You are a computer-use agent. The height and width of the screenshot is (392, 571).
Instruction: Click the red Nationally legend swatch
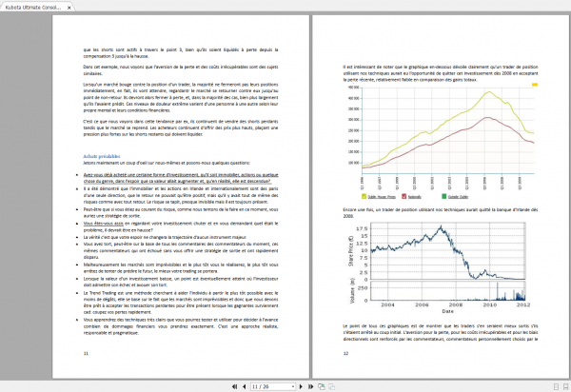pos(404,197)
